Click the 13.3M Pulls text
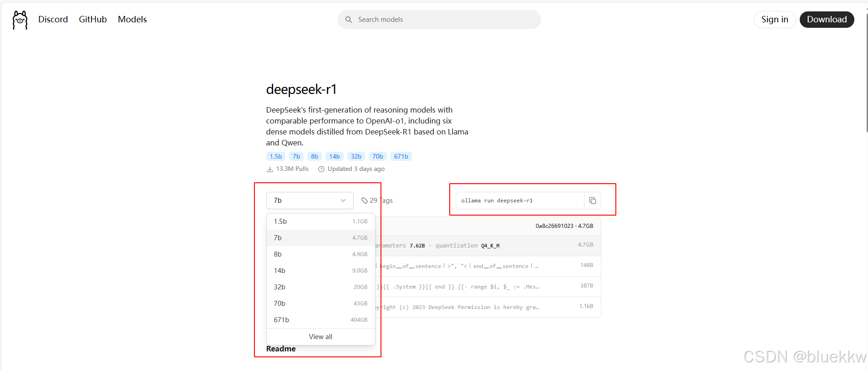Screen dimensions: 868x371 [x=292, y=169]
